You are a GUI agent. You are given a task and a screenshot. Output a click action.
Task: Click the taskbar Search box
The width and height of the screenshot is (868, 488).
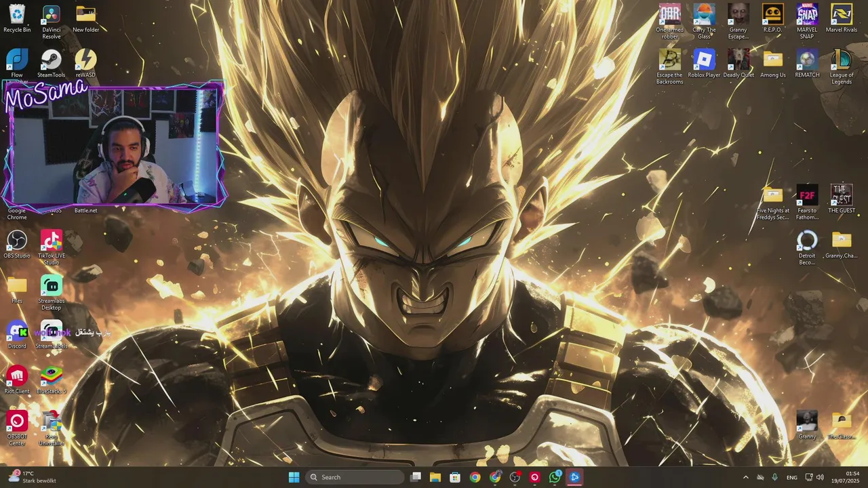(x=355, y=477)
